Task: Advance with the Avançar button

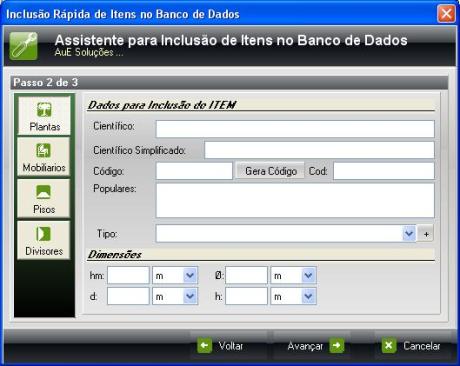Action: [312, 346]
